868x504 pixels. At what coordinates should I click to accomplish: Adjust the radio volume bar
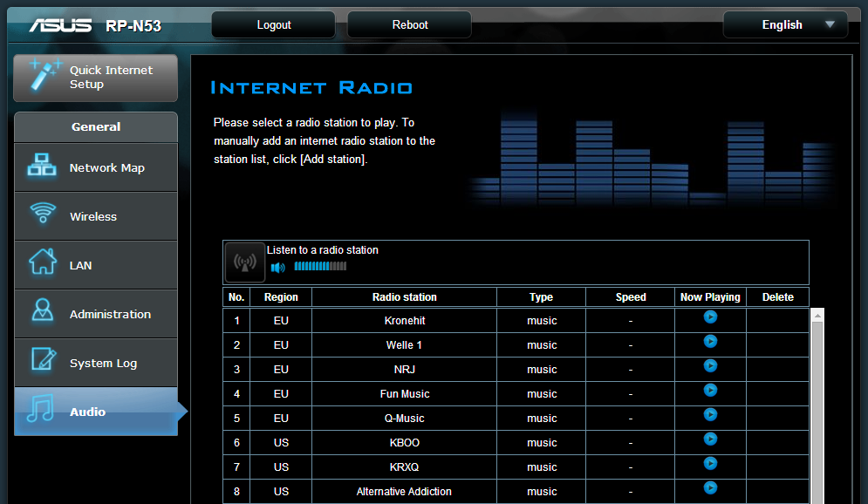coord(320,266)
